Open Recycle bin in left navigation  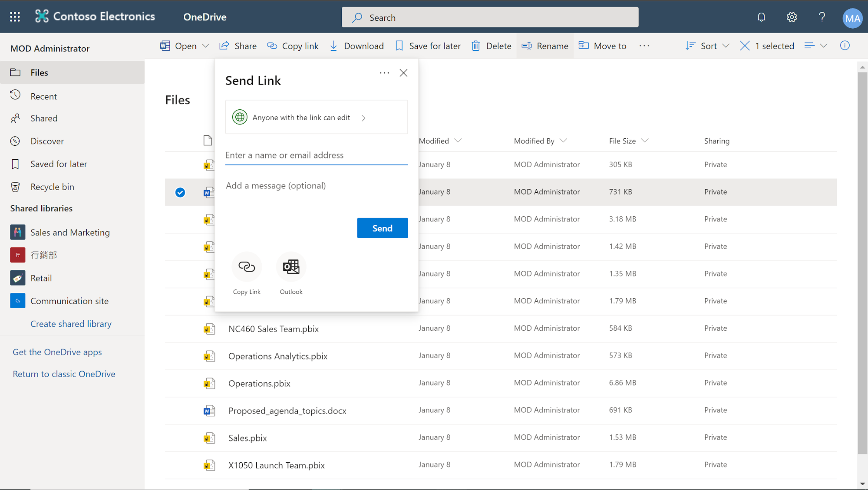pos(52,187)
